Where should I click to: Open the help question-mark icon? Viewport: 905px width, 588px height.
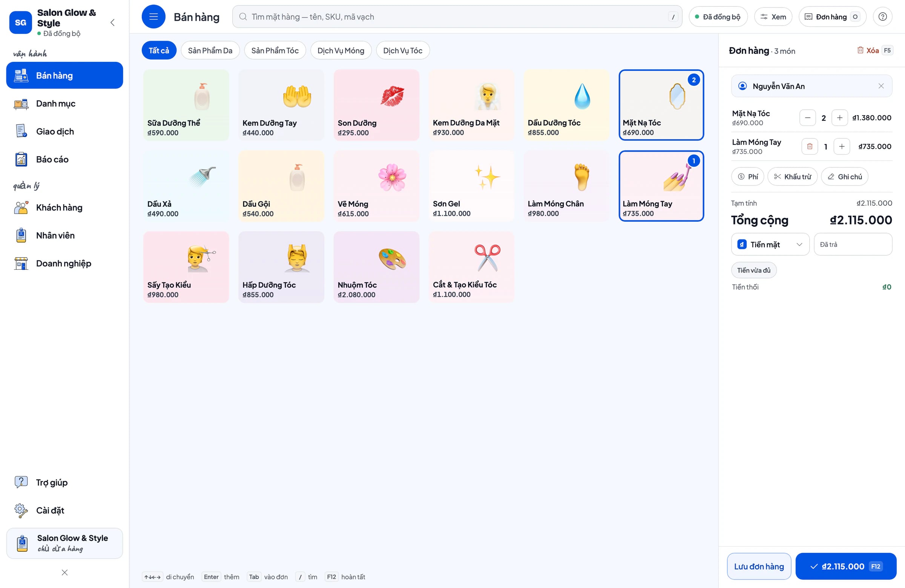883,17
